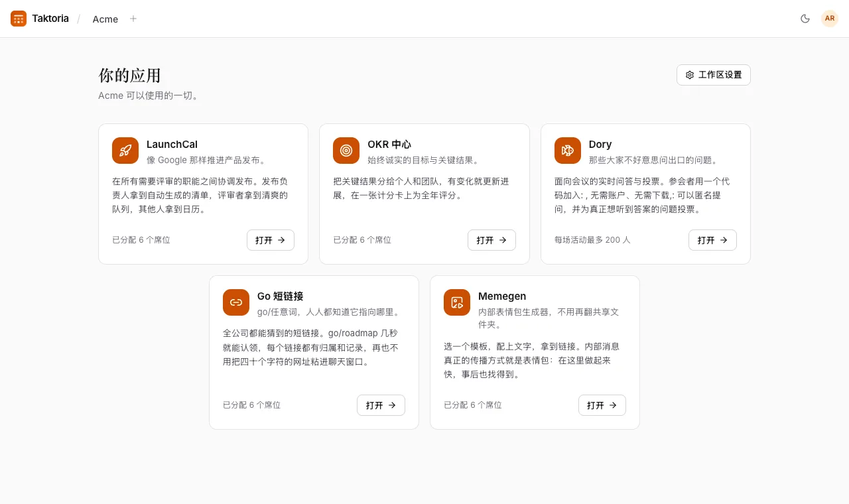Open the Go 短链接 app with 打开
Viewport: 849px width, 504px height.
point(381,405)
